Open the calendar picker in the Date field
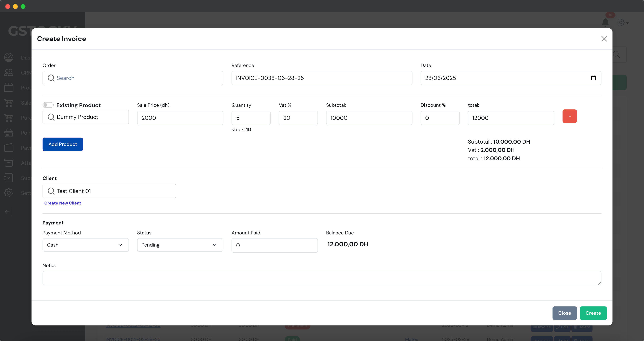The image size is (644, 341). click(x=593, y=78)
